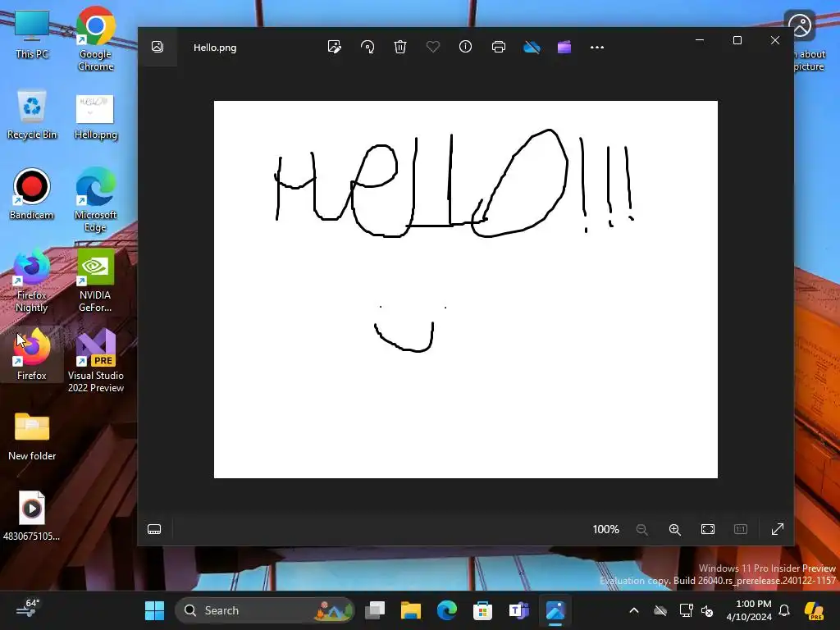Open the weather widget showing 64°
The height and width of the screenshot is (630, 840).
pyautogui.click(x=28, y=609)
